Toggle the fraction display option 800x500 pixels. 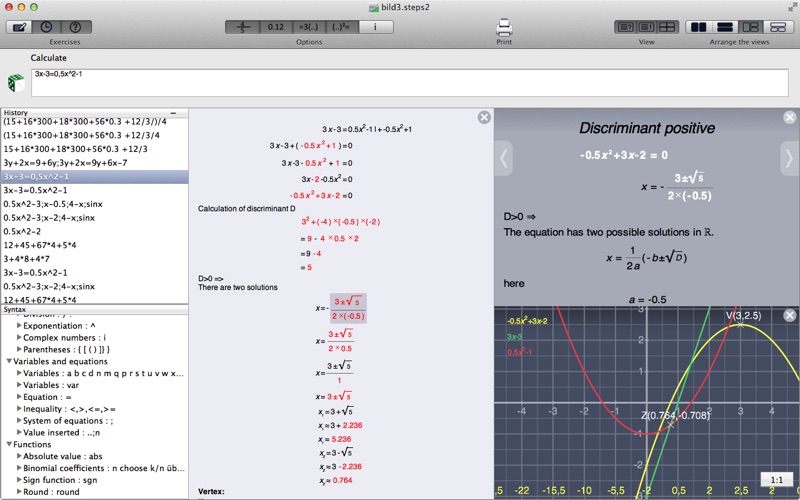(x=242, y=27)
